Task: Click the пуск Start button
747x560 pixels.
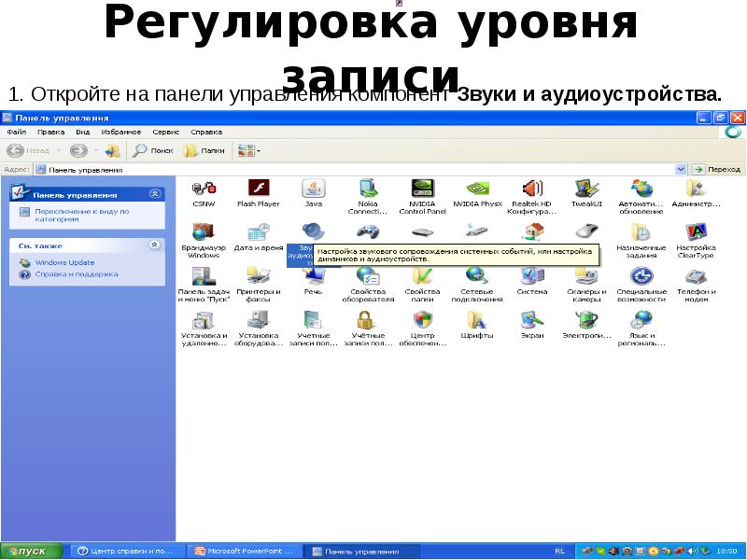Action: (x=32, y=552)
